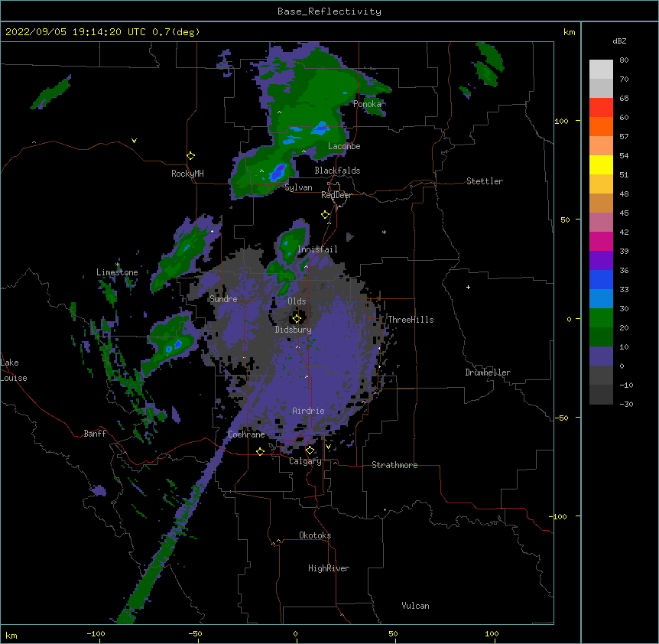Click the white 70 dBZ legend swatch
659x644 pixels.
point(601,69)
